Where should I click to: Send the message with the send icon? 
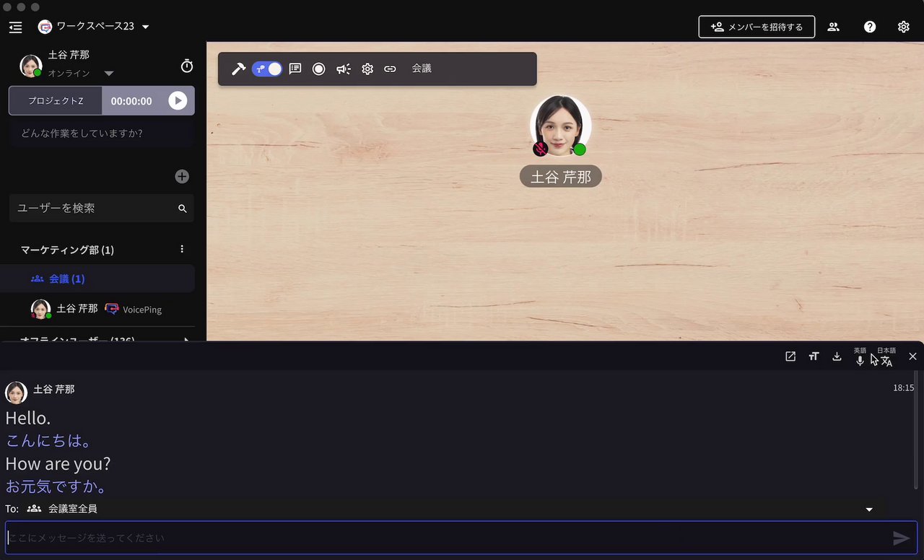click(902, 538)
